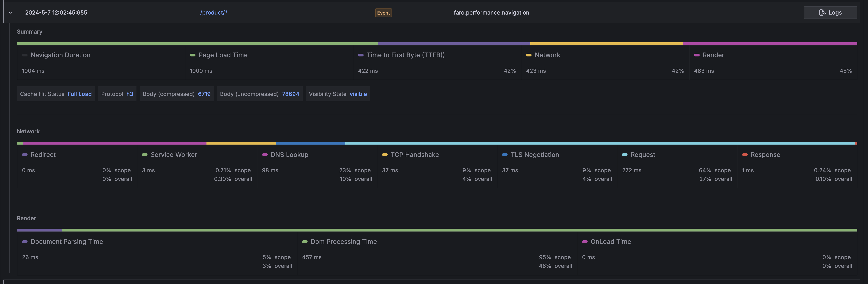Toggle the Visibility State visible value

click(358, 94)
